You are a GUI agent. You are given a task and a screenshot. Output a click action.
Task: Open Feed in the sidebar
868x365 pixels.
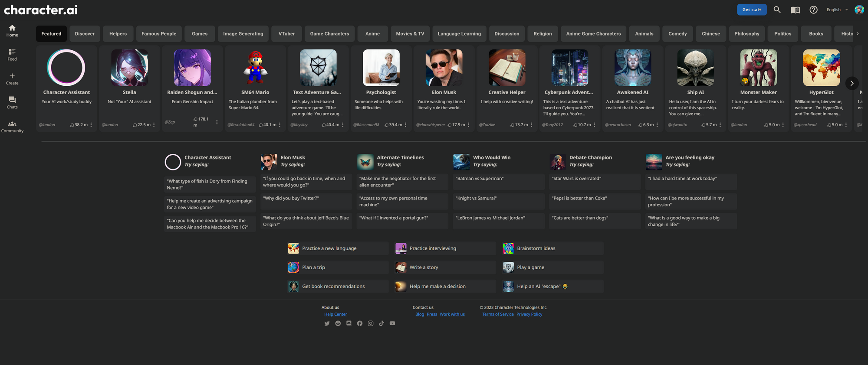tap(12, 55)
